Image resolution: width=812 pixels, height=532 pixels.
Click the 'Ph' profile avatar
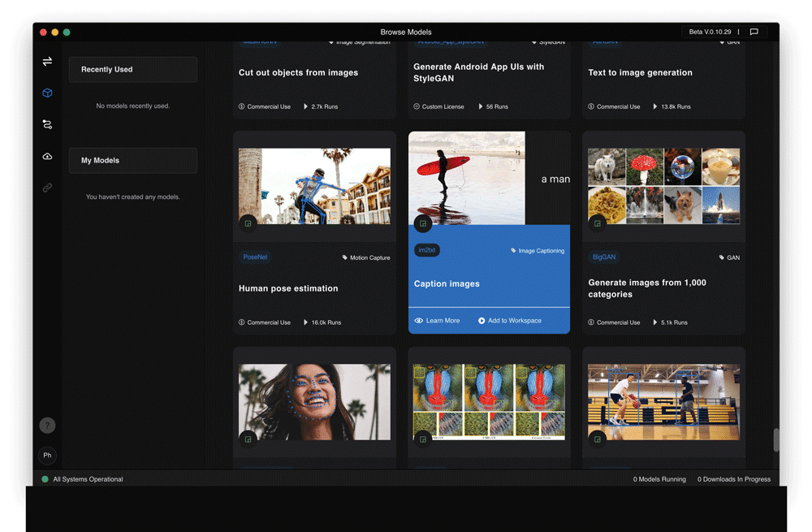click(x=47, y=455)
